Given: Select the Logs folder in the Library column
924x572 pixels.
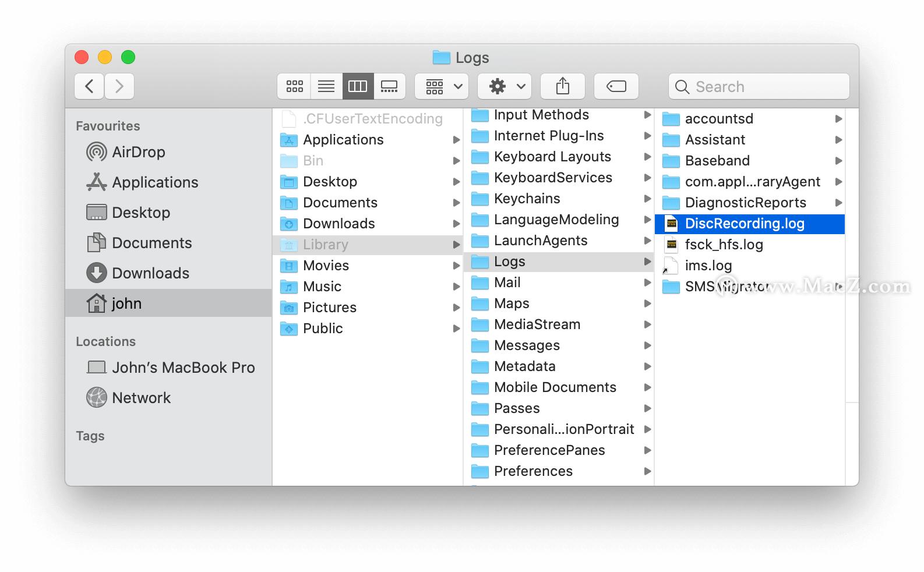Looking at the screenshot, I should coord(559,262).
